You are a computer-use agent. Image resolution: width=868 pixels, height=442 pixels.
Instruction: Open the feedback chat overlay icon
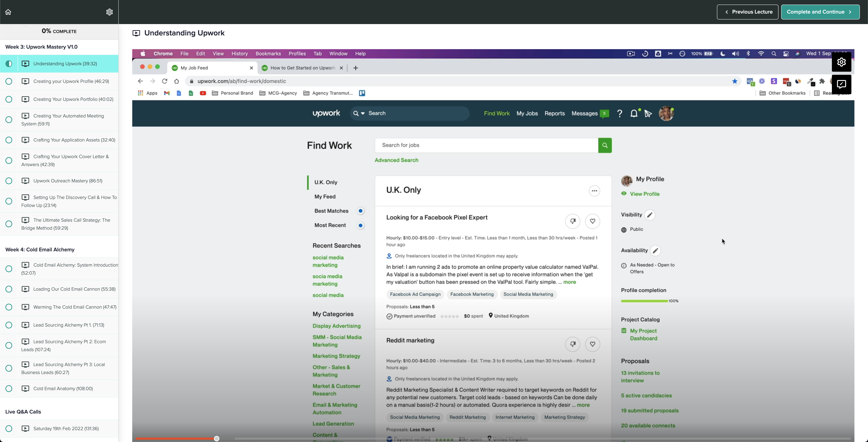point(841,84)
